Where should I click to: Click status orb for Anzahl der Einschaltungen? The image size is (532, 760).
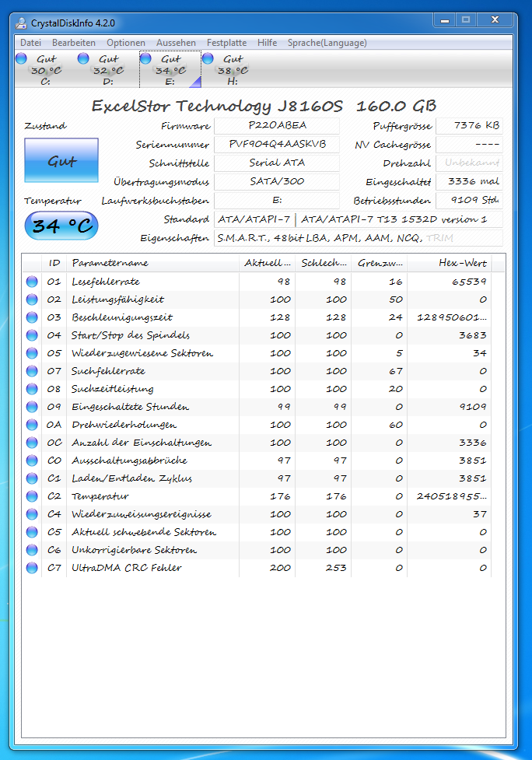pyautogui.click(x=32, y=443)
